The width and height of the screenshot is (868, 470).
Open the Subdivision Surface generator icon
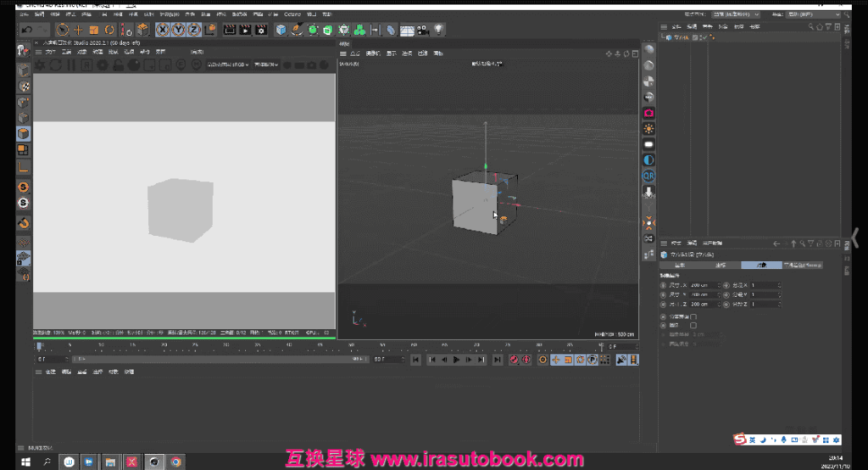[x=313, y=30]
